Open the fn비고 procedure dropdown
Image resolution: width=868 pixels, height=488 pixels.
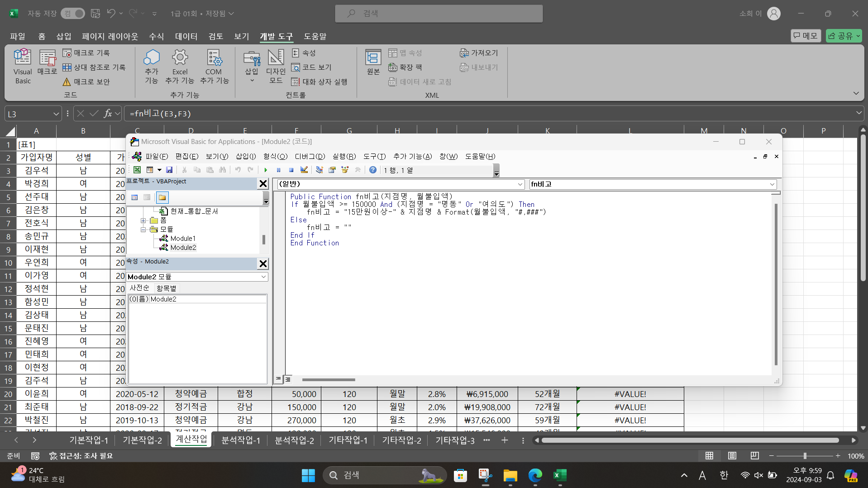click(x=772, y=184)
